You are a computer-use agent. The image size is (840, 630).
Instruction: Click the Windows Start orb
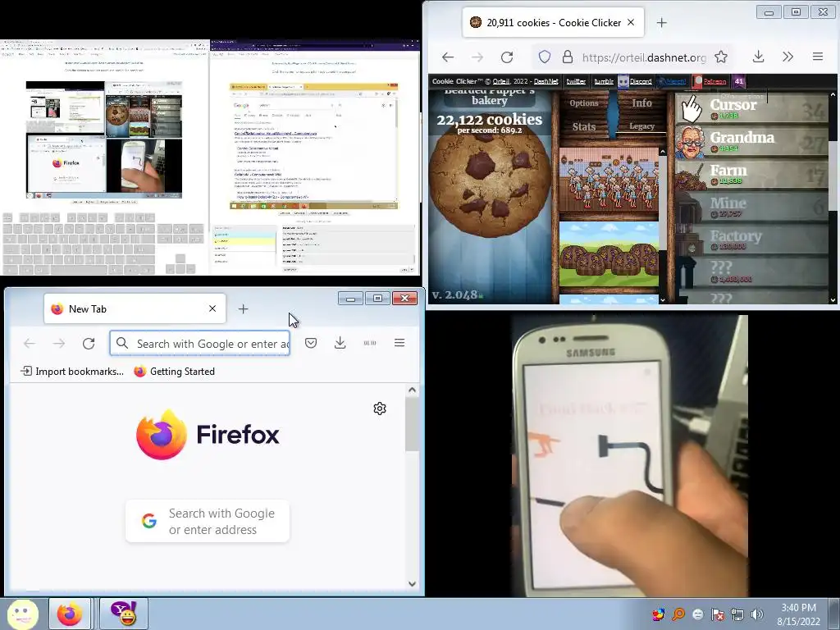pos(22,614)
